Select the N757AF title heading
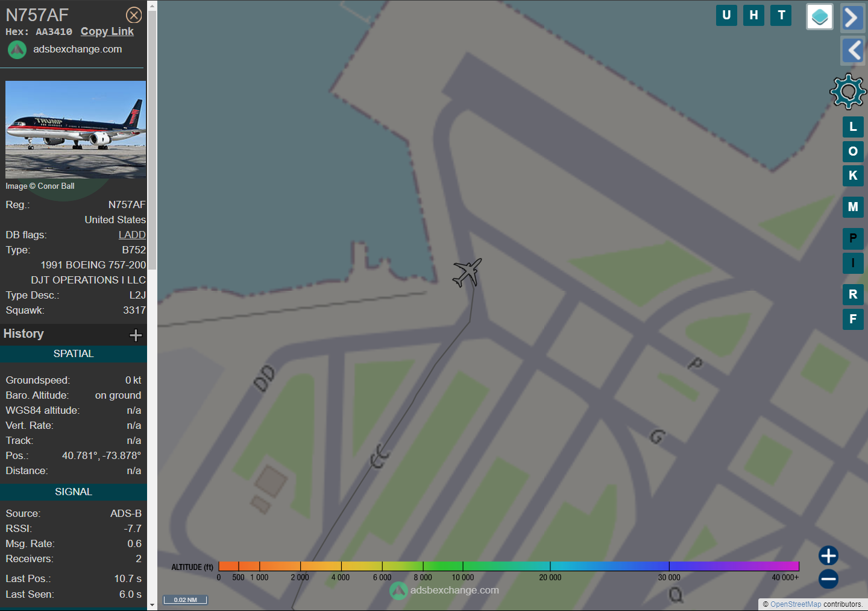868x611 pixels. (37, 15)
